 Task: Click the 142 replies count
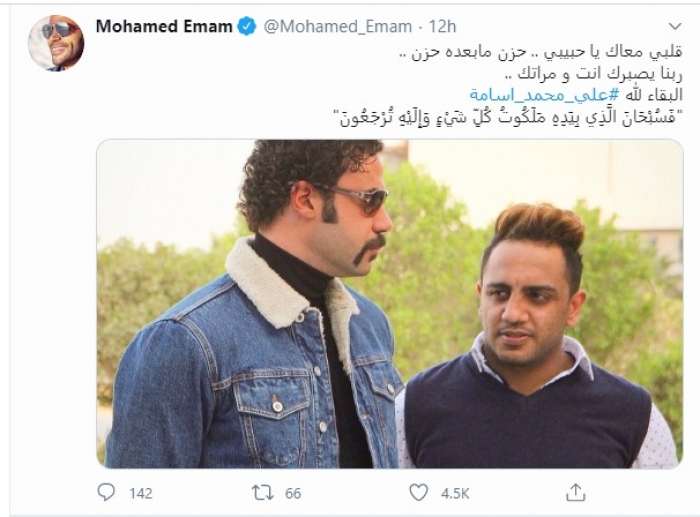coord(141,493)
